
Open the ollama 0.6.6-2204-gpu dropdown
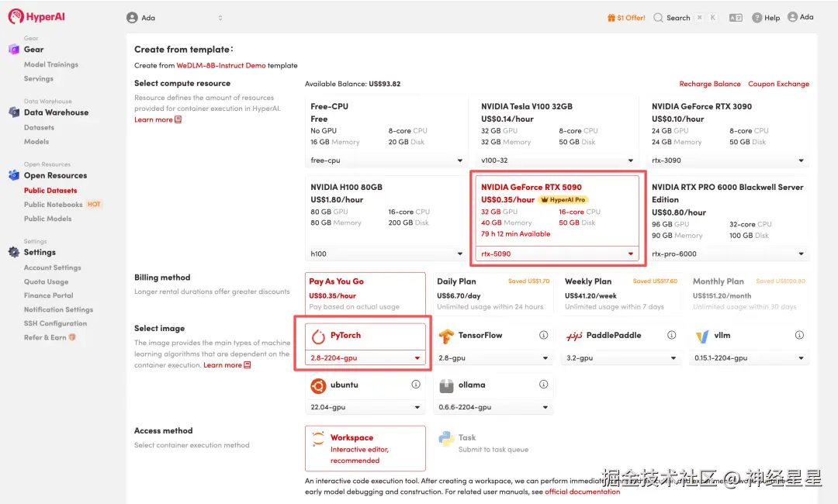(493, 407)
